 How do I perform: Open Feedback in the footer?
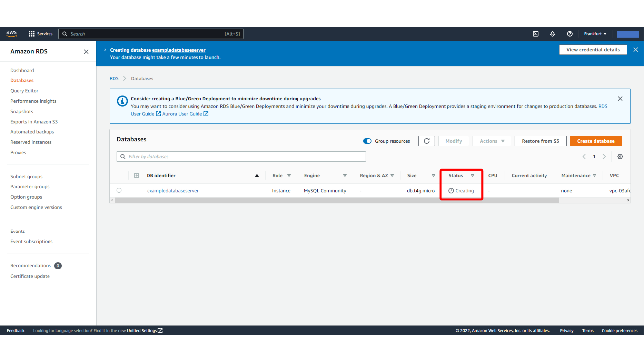[16, 331]
